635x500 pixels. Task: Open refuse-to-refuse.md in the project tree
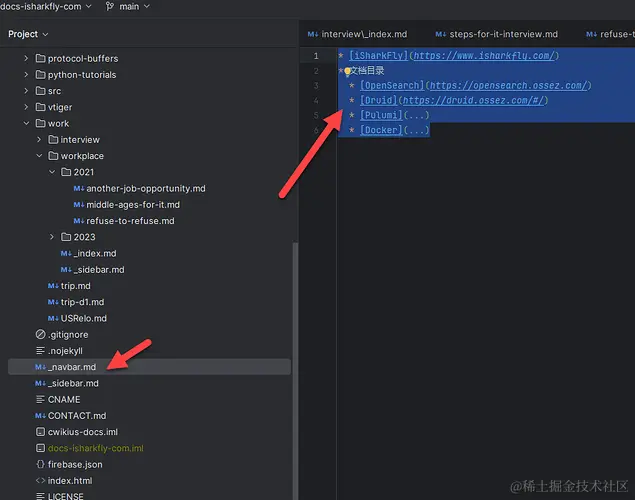click(x=130, y=221)
